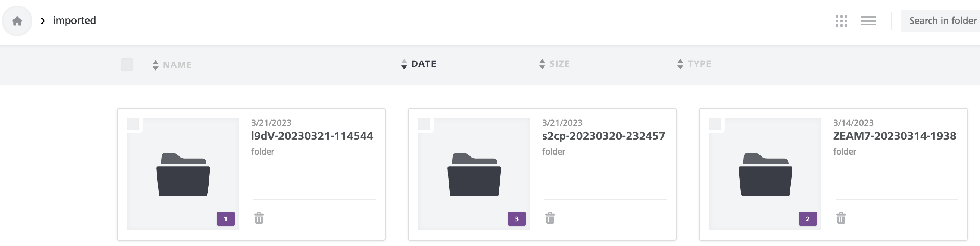Check the s2cp-20230320-232457 folder checkbox
Viewport: 980px width, 246px height.
(x=424, y=124)
